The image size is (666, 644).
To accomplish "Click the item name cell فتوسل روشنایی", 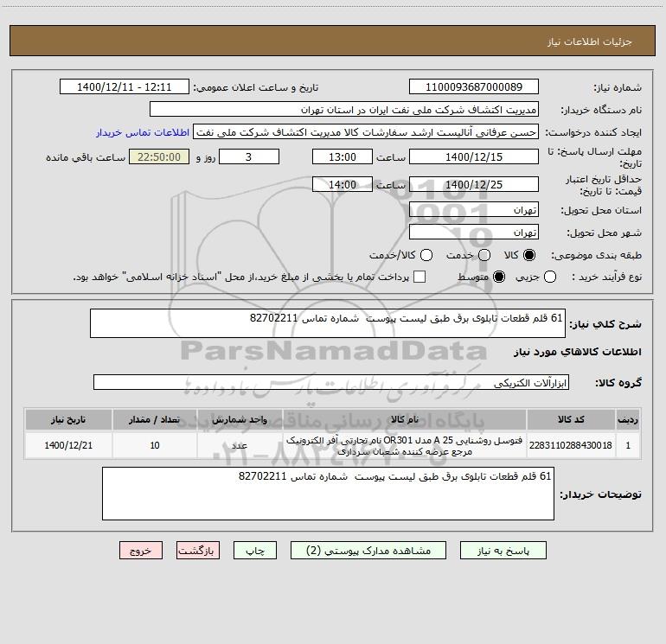I will coord(405,445).
